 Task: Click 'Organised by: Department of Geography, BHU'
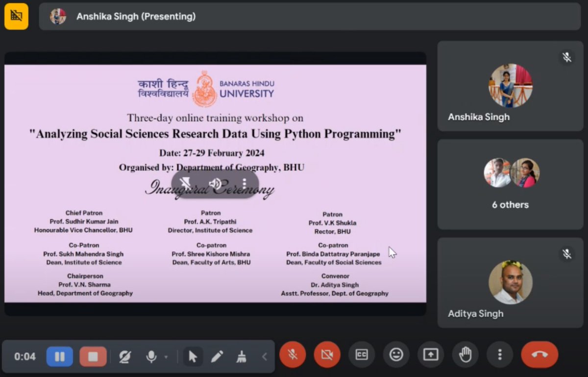212,168
